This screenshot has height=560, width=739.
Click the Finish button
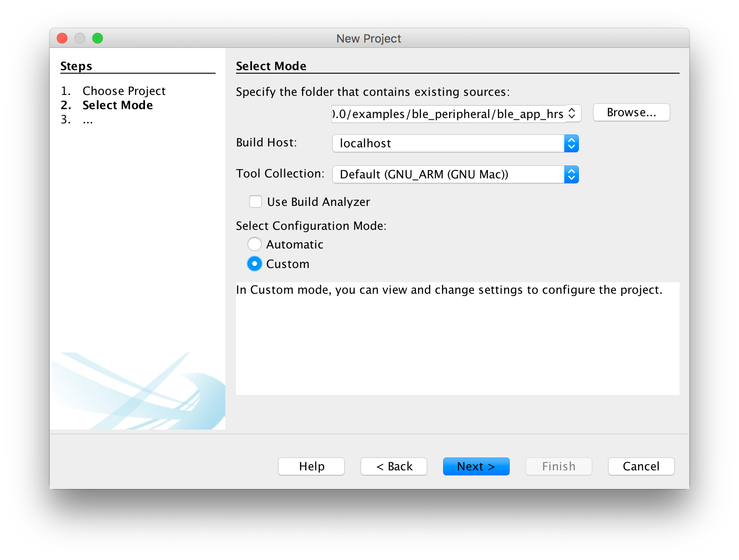(x=558, y=466)
